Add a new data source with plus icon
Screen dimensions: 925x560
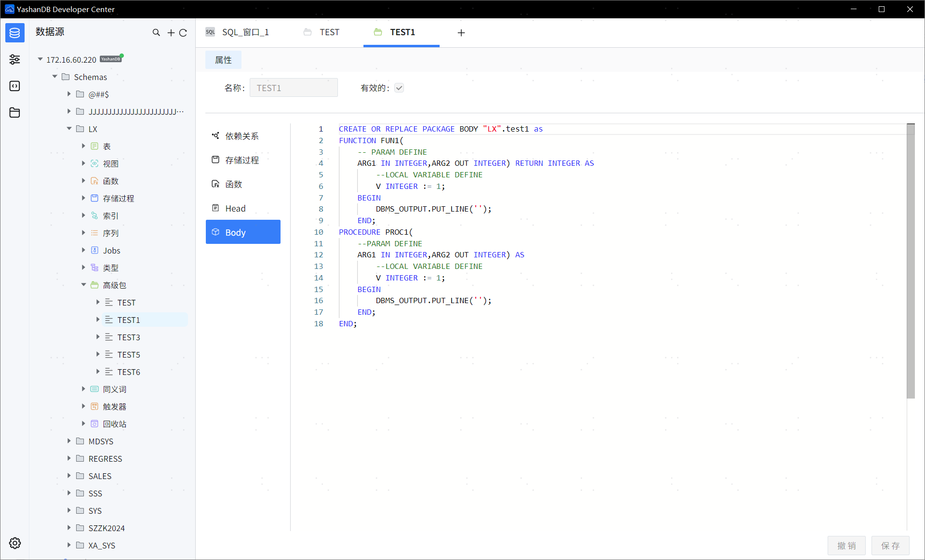point(171,33)
